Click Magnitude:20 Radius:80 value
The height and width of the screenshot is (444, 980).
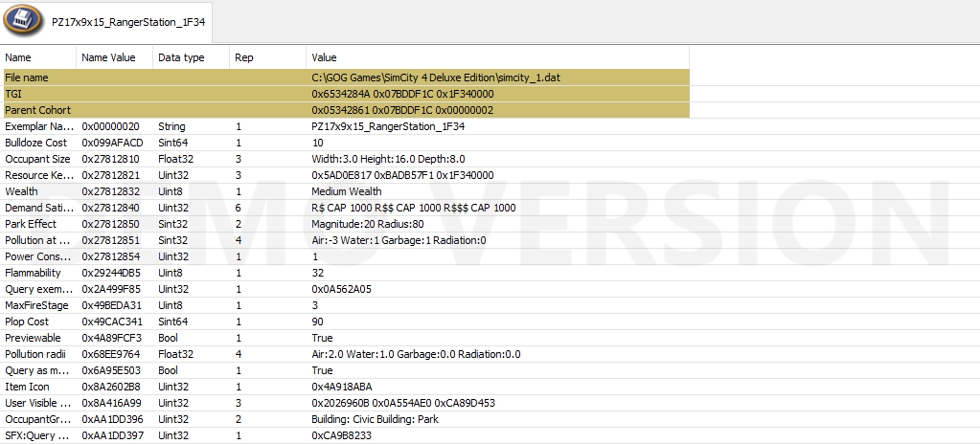tap(368, 224)
